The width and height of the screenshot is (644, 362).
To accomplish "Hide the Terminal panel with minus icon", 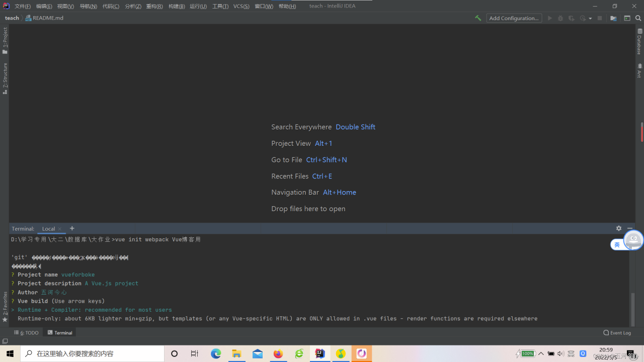I will pyautogui.click(x=629, y=228).
